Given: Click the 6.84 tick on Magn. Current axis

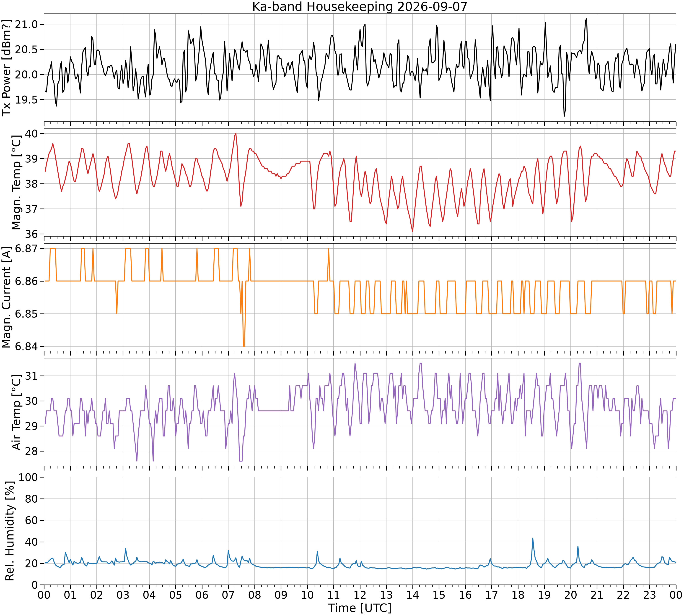Looking at the screenshot, I should [x=27, y=346].
